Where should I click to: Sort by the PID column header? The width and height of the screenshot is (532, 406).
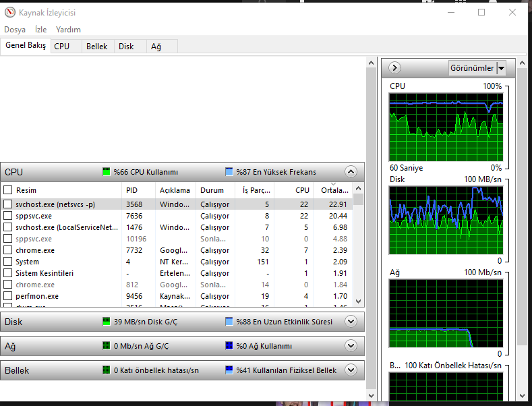click(138, 190)
